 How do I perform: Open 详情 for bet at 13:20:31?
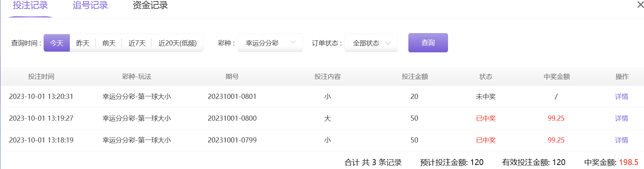pyautogui.click(x=621, y=97)
